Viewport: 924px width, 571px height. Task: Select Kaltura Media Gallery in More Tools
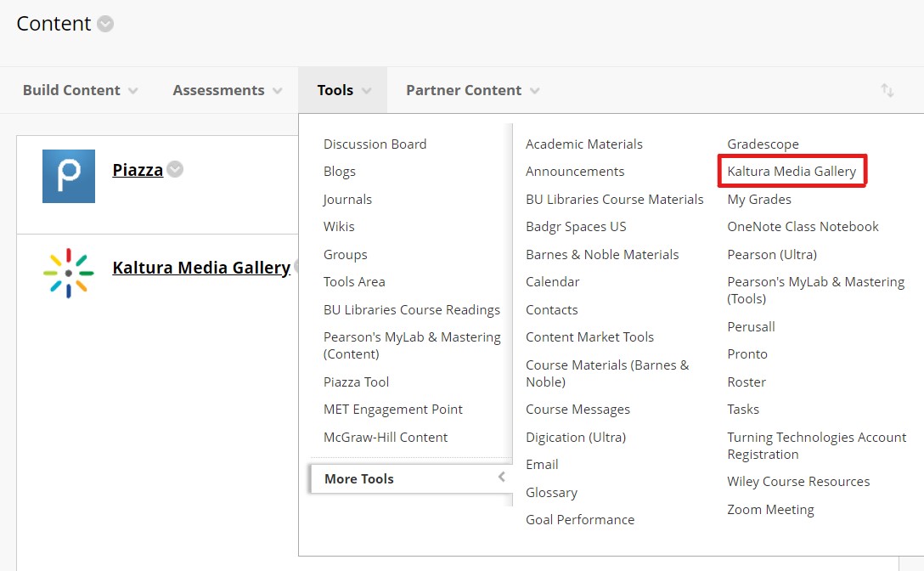[792, 171]
